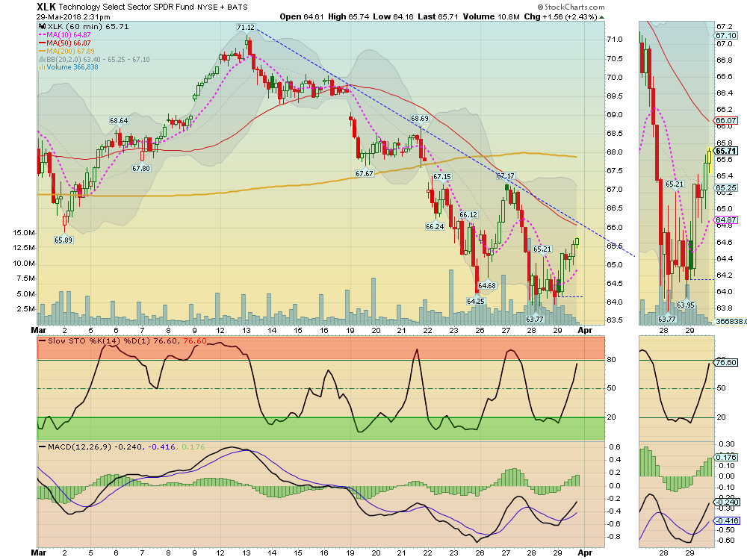747x560 pixels.
Task: Click the 29-Mar-2018 2:31pm timestamp
Action: 73,16
